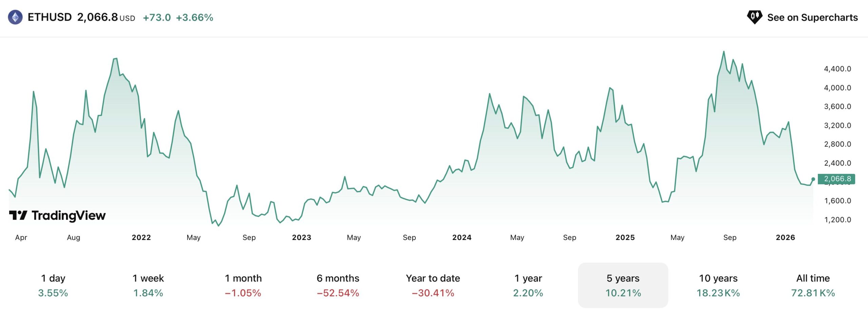
Task: Switch to the 10 years range
Action: coord(718,285)
